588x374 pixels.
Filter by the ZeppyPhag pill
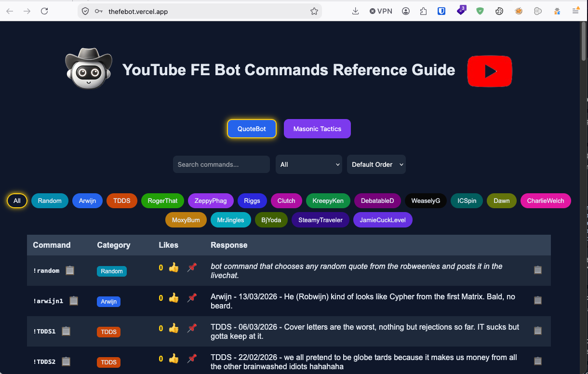tap(211, 200)
